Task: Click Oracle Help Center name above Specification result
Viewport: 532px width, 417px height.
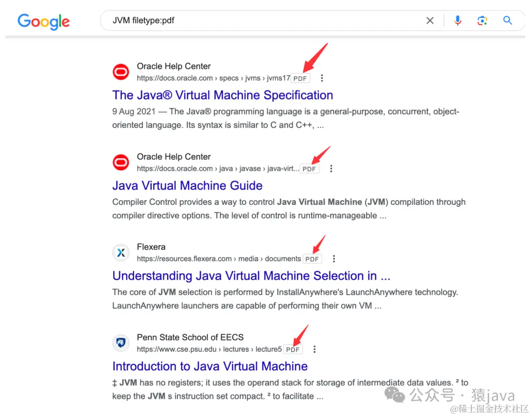Action: [x=174, y=66]
